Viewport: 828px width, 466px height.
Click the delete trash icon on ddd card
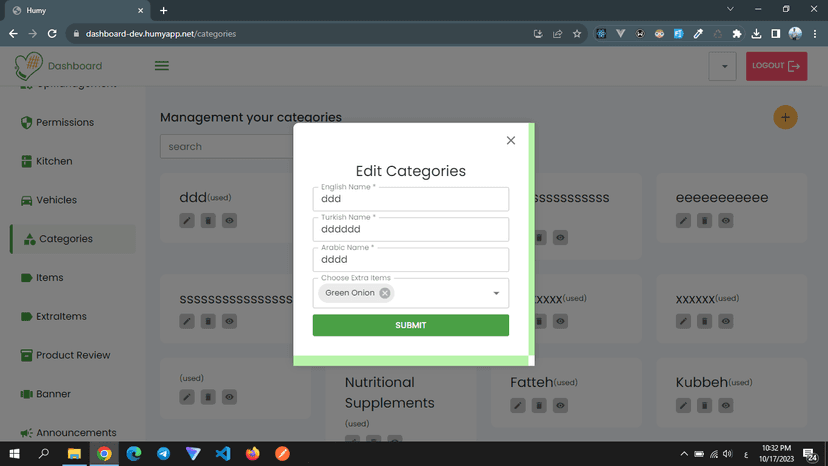click(x=208, y=220)
